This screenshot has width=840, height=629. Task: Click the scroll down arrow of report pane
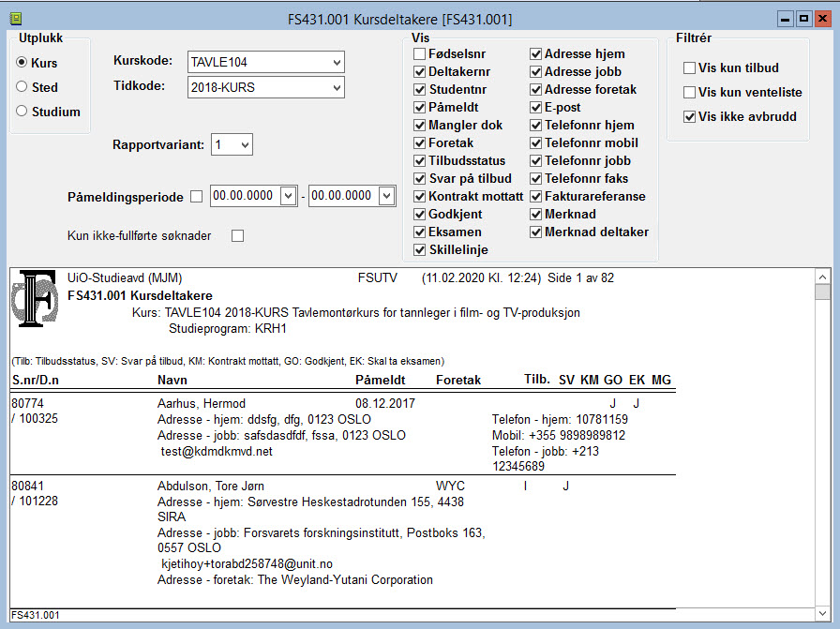[823, 613]
